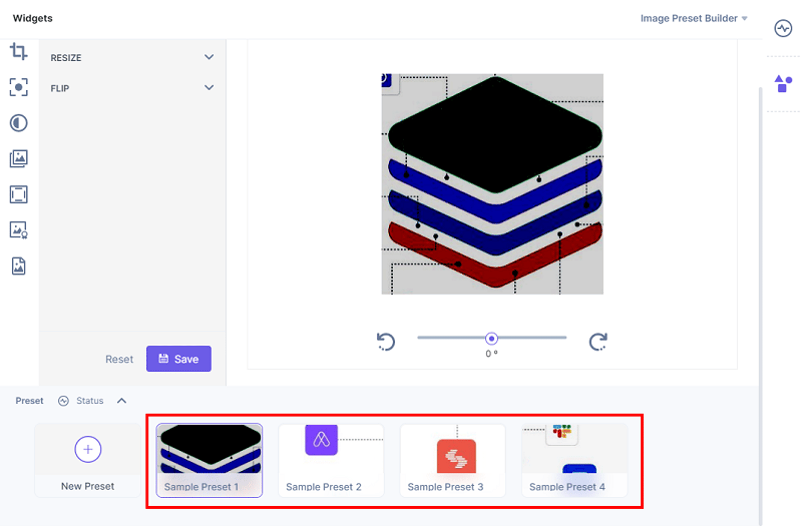
Task: Expand the RESIZE section
Action: [x=132, y=58]
